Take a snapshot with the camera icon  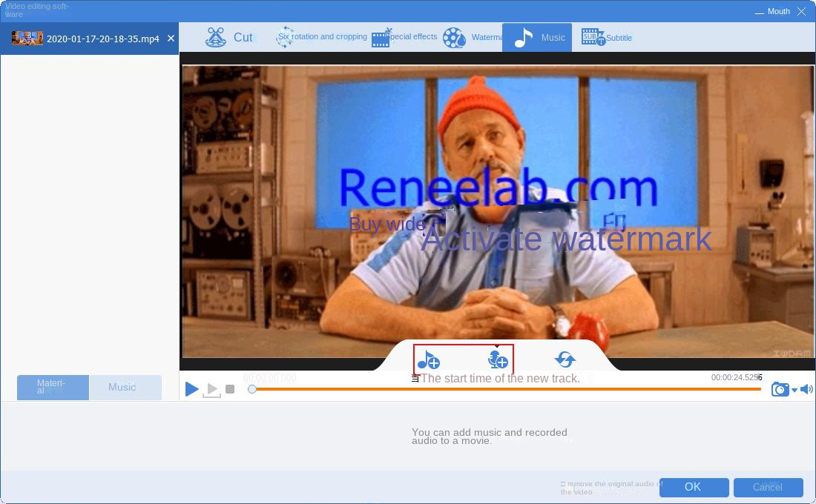pyautogui.click(x=780, y=389)
